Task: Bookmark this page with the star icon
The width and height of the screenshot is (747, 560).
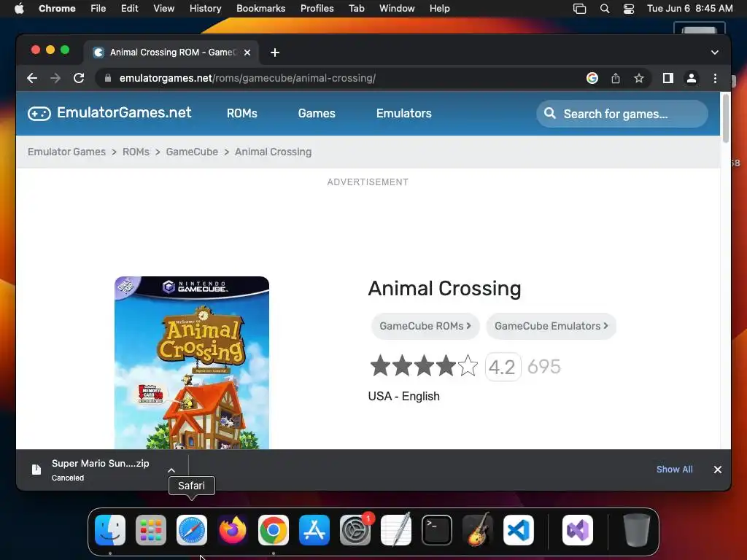Action: coord(639,78)
